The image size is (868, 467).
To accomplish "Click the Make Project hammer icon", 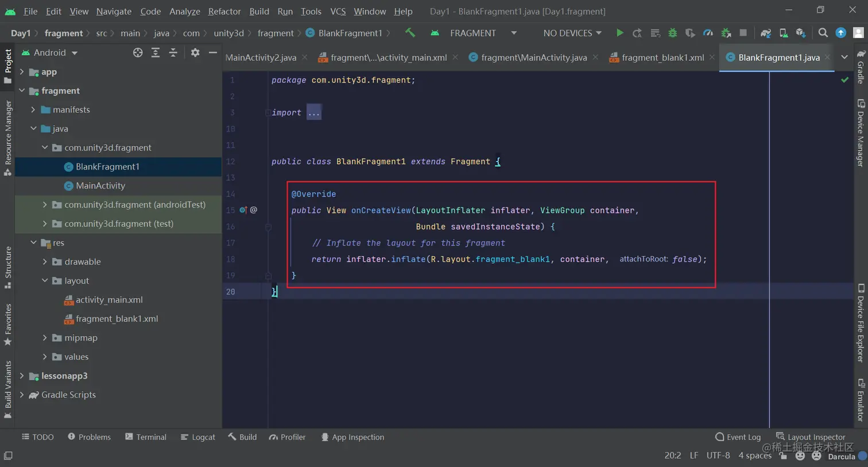I will (410, 33).
